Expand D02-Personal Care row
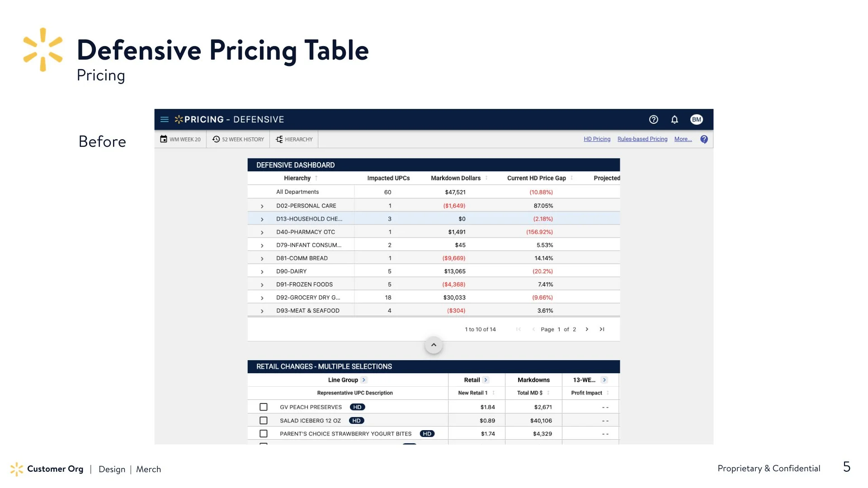 [262, 206]
